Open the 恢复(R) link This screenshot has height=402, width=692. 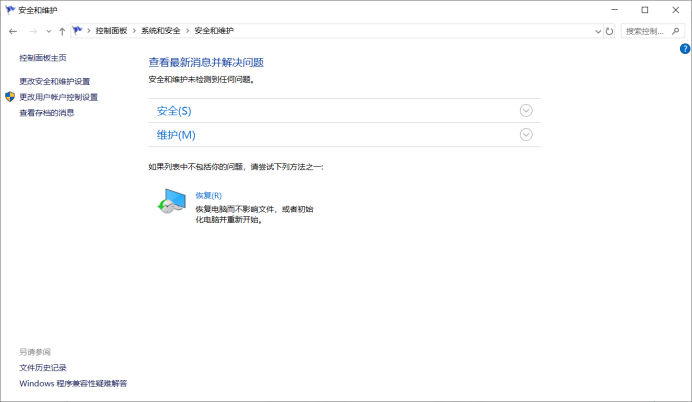point(208,195)
